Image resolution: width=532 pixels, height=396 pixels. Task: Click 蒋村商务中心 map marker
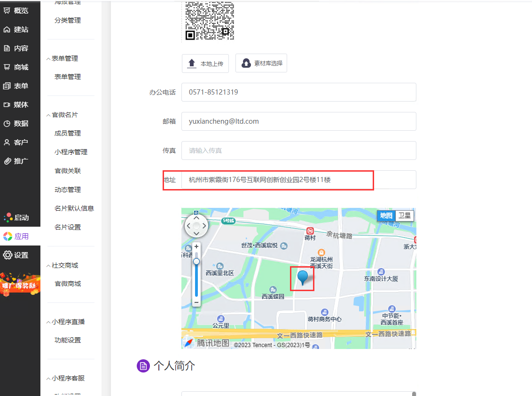(x=325, y=312)
